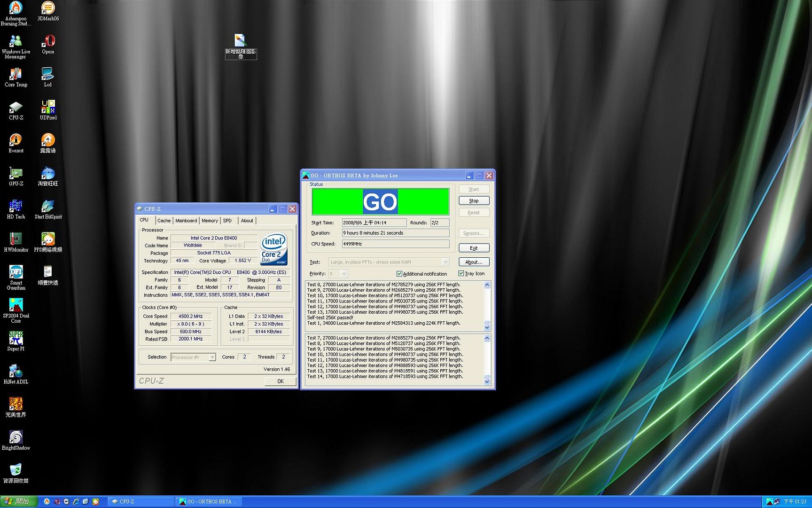Click the Core Voltage value 1.552 V
Viewport: 812px width, 508px height.
click(x=243, y=261)
